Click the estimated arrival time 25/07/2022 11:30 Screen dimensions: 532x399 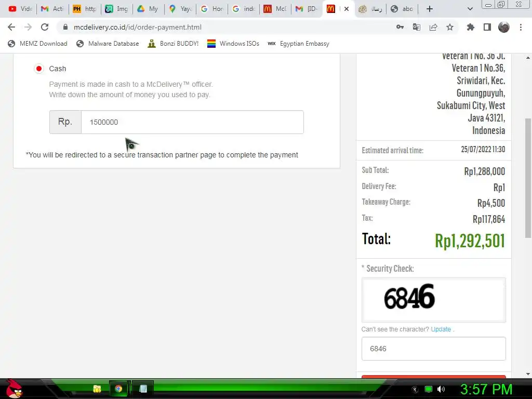point(483,149)
